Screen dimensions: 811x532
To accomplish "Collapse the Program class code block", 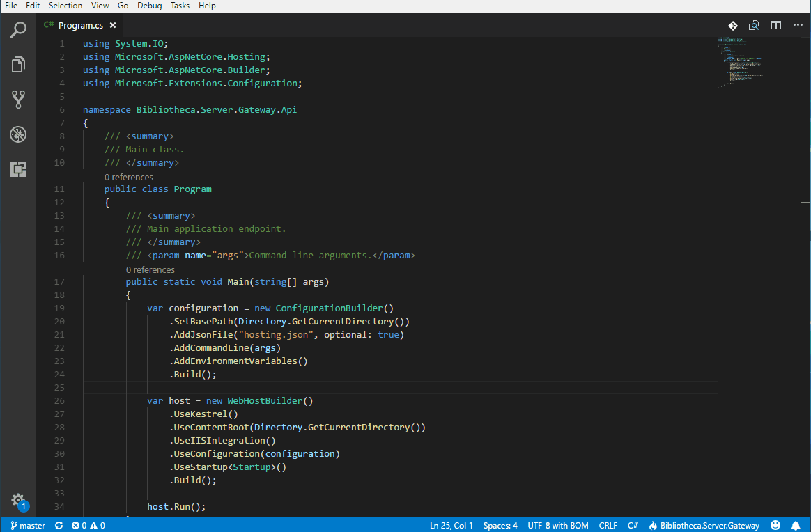I will tap(73, 189).
